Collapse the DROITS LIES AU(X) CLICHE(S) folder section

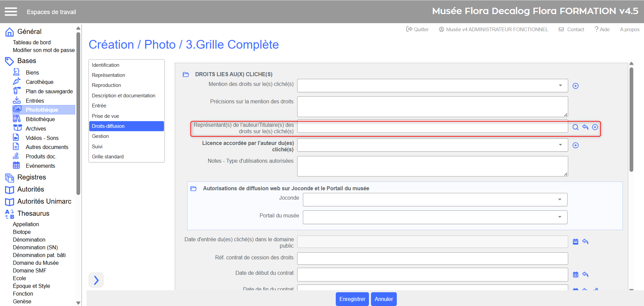[185, 74]
